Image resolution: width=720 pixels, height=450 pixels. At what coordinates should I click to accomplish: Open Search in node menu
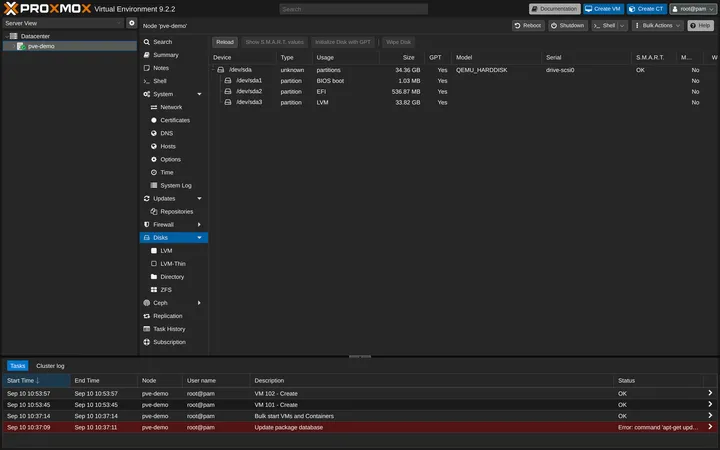coord(174,42)
